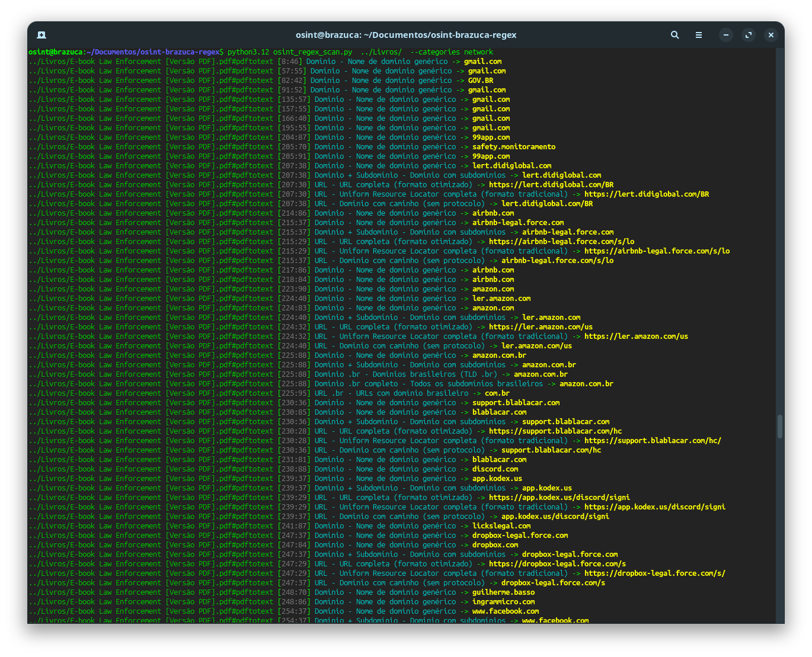This screenshot has width=812, height=657.
Task: Click URL https://ler.amazon.com/us on the 'URL completa' line
Action: click(x=541, y=327)
